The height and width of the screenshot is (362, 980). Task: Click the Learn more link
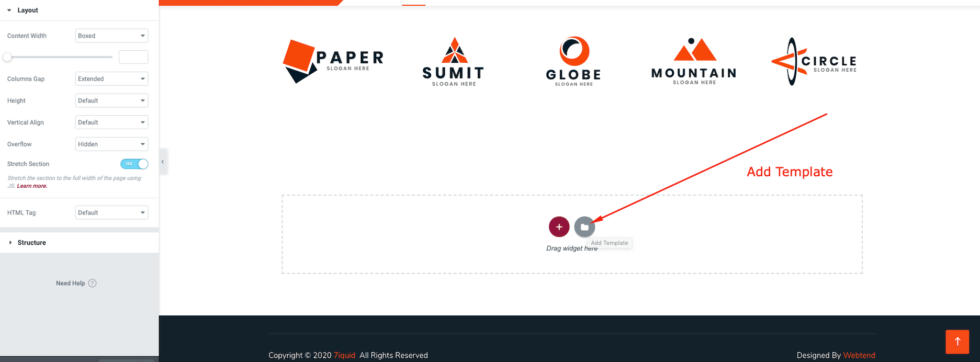[32, 186]
